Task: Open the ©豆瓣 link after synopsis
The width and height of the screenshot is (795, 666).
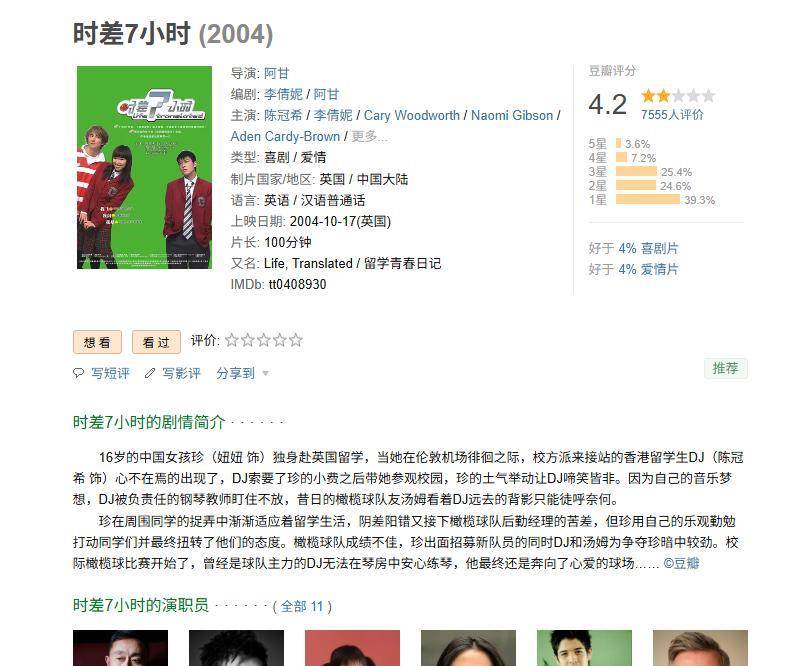Action: pyautogui.click(x=681, y=564)
